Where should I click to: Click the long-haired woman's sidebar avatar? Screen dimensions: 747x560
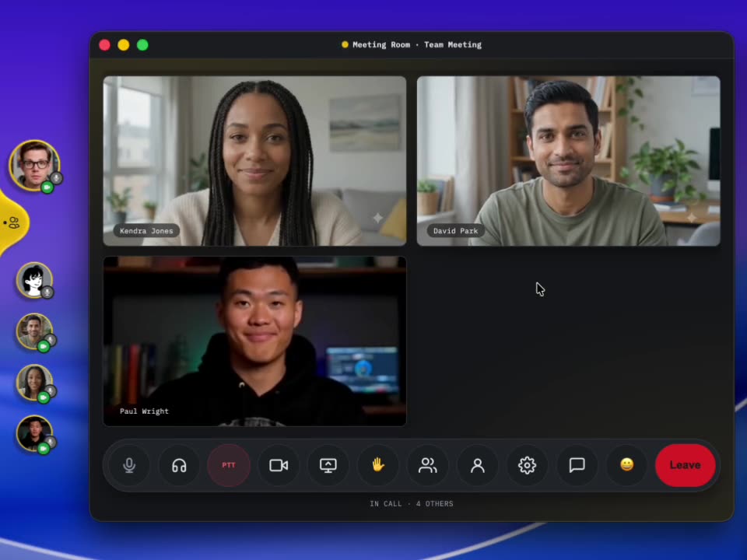pyautogui.click(x=33, y=383)
